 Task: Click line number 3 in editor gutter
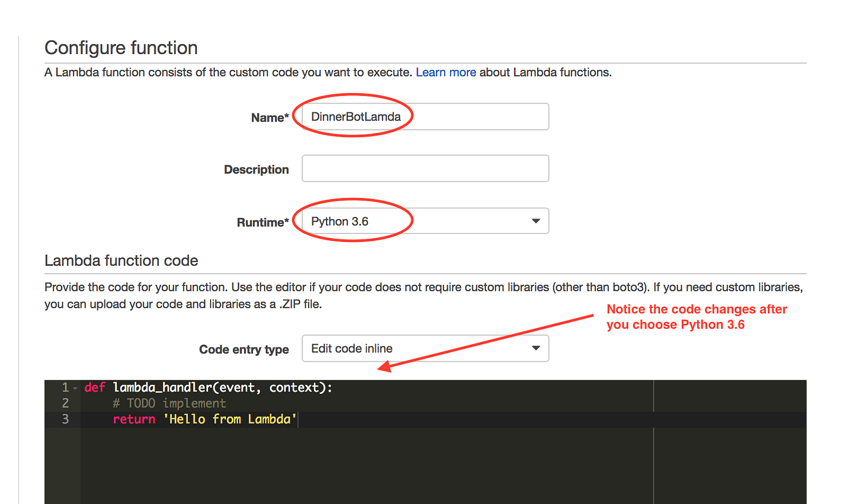coord(65,420)
